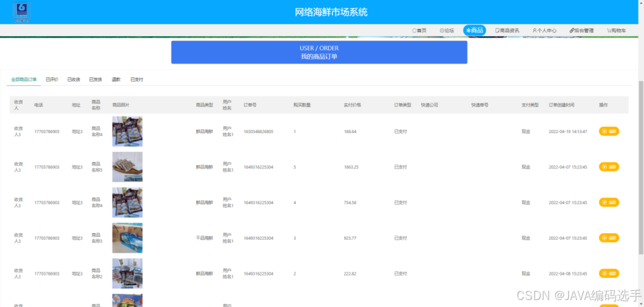Click the 订单创建时间 column header
Image resolution: width=644 pixels, height=307 pixels.
point(561,105)
